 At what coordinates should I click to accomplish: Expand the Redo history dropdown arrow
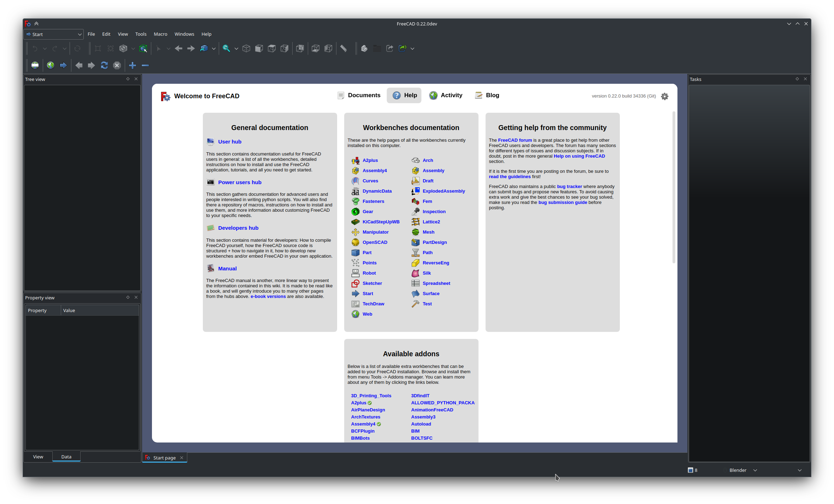(x=64, y=49)
